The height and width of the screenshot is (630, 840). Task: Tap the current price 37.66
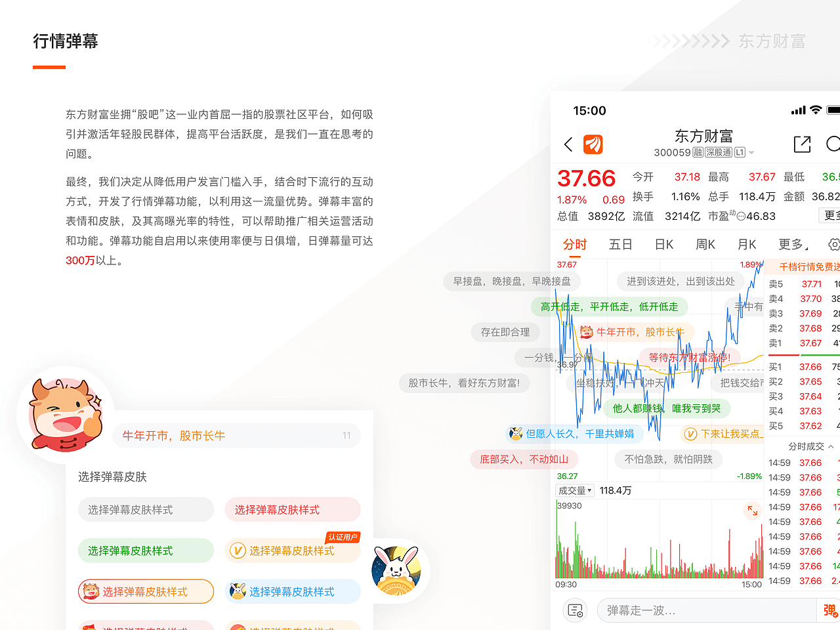(586, 178)
